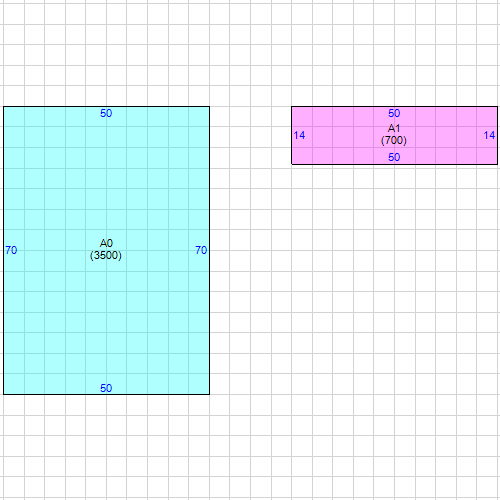Click the right side label 70 of A0
Image resolution: width=500 pixels, height=500 pixels.
pos(201,250)
